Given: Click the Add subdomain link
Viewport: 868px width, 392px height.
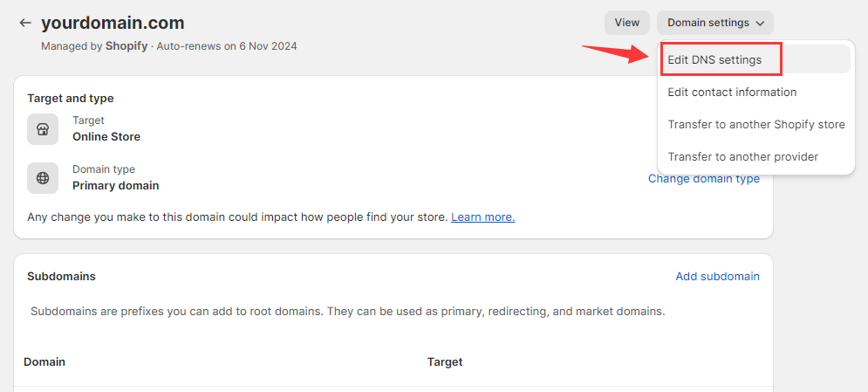Looking at the screenshot, I should [717, 276].
